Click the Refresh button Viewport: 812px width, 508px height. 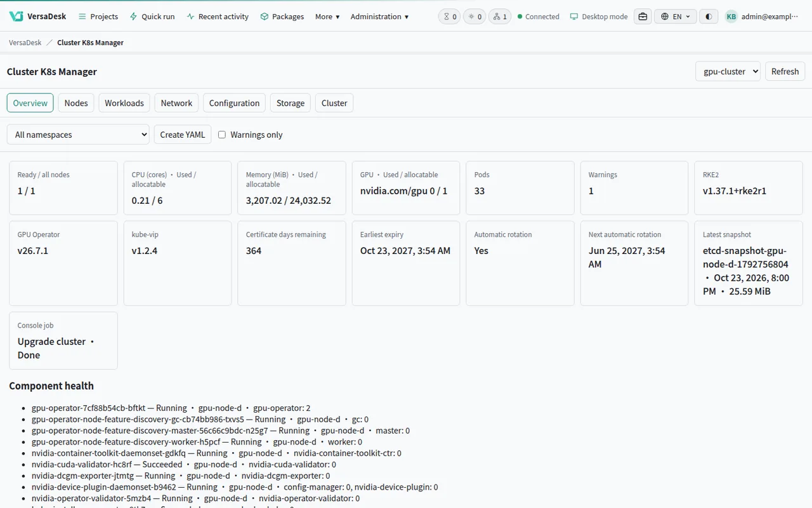(785, 71)
